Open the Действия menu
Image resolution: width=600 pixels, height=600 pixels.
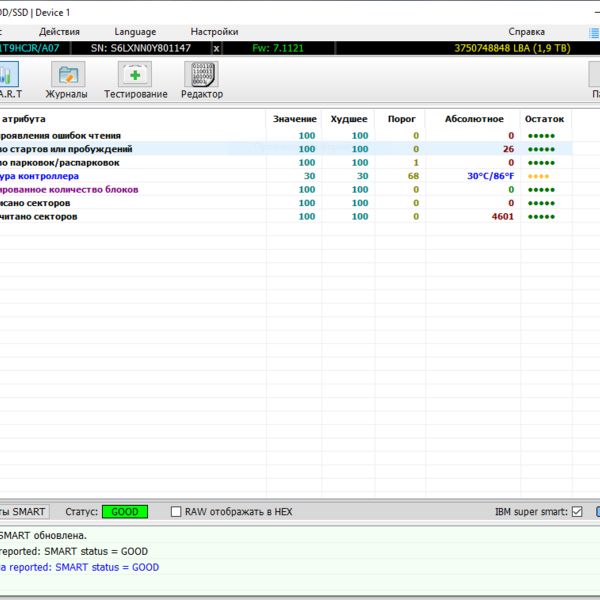pos(59,32)
